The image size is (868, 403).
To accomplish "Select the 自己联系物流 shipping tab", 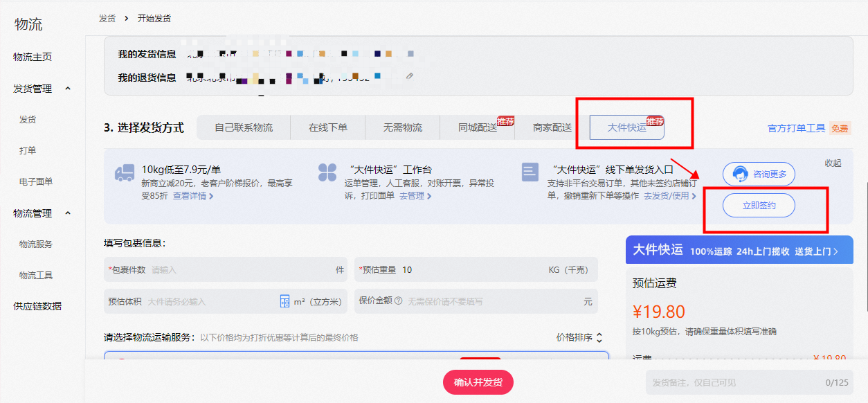I will pyautogui.click(x=244, y=127).
